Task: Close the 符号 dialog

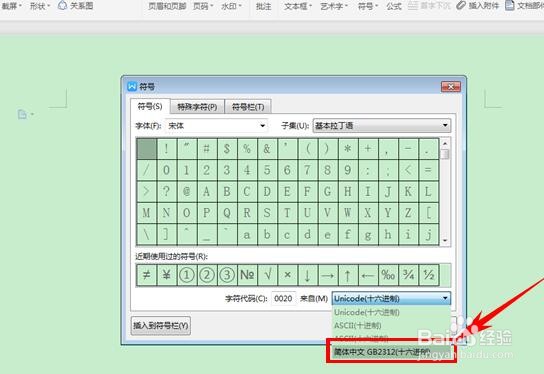Action: [x=451, y=87]
